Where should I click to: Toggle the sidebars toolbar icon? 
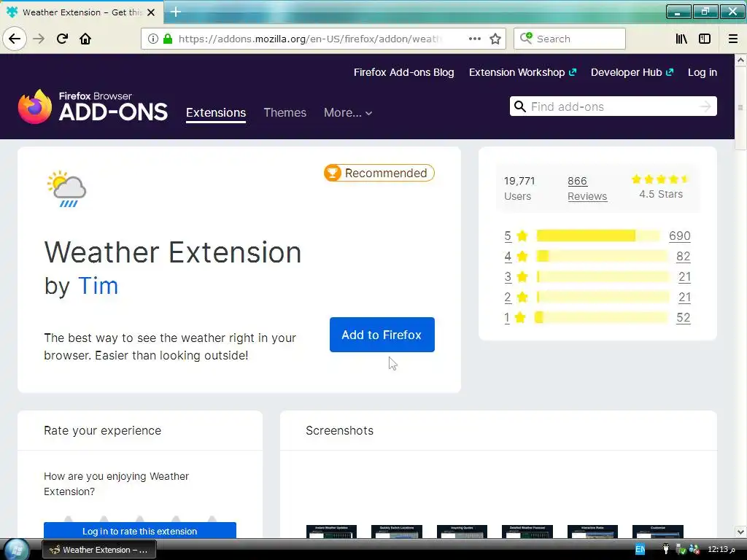(705, 39)
